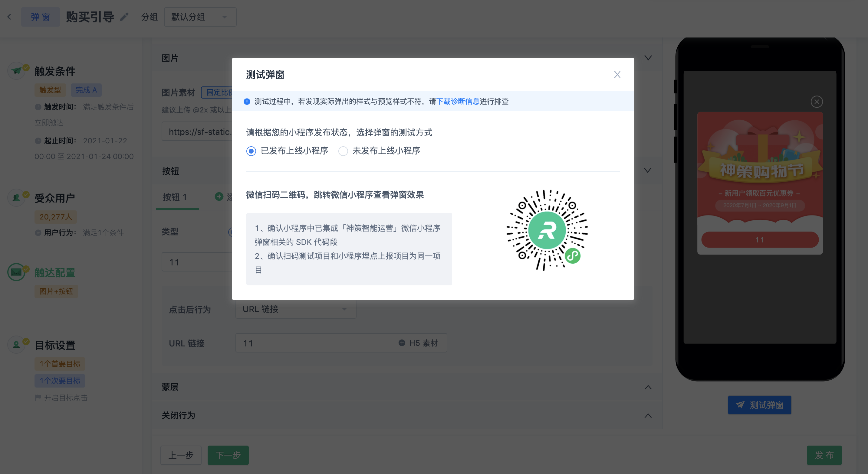Open the 默认分组 group dropdown

pyautogui.click(x=200, y=17)
